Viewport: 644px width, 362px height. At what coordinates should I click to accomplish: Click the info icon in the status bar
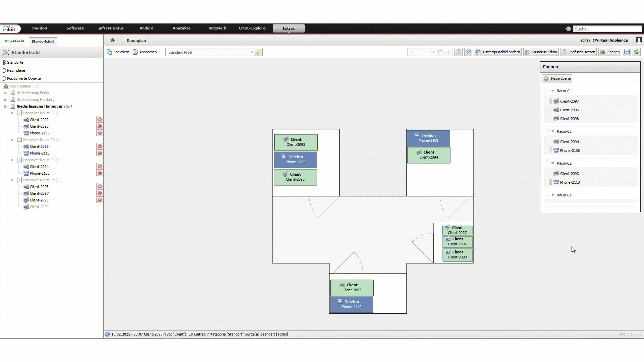pyautogui.click(x=107, y=334)
